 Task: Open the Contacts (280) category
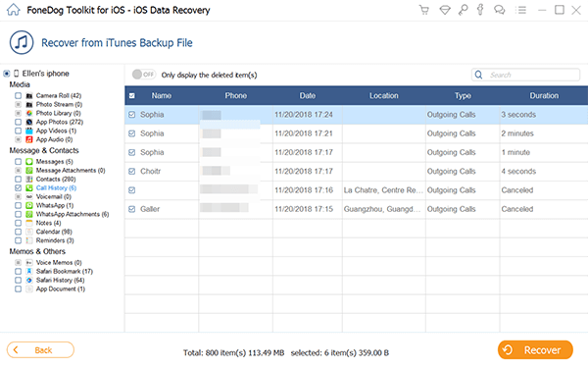(56, 180)
